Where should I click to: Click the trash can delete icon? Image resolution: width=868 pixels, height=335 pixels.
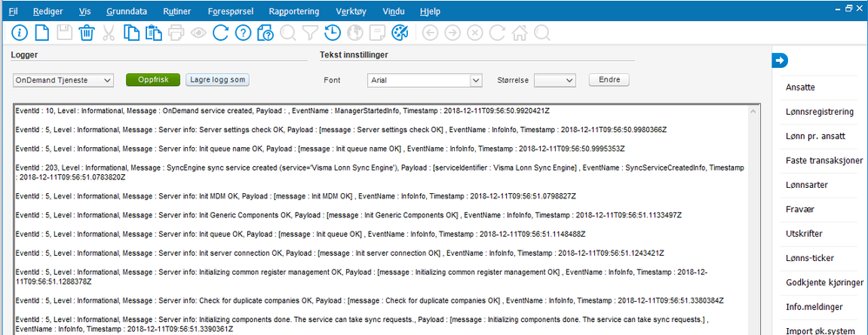(86, 33)
